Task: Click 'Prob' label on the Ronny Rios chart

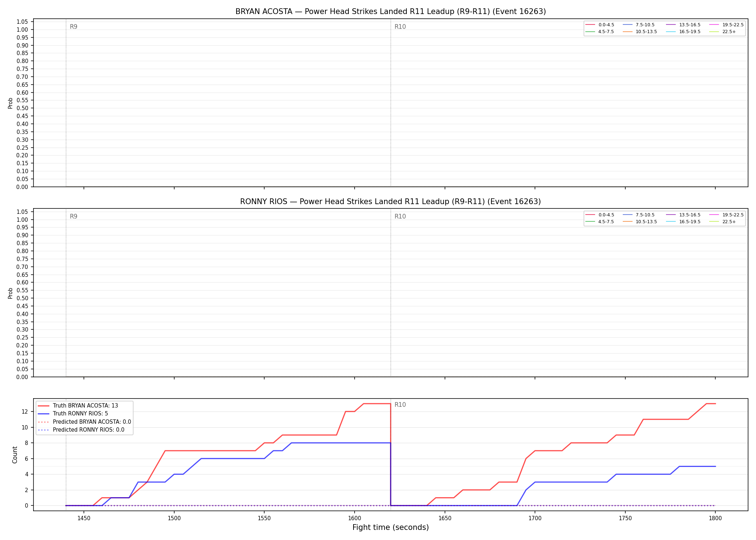Action: (10, 293)
